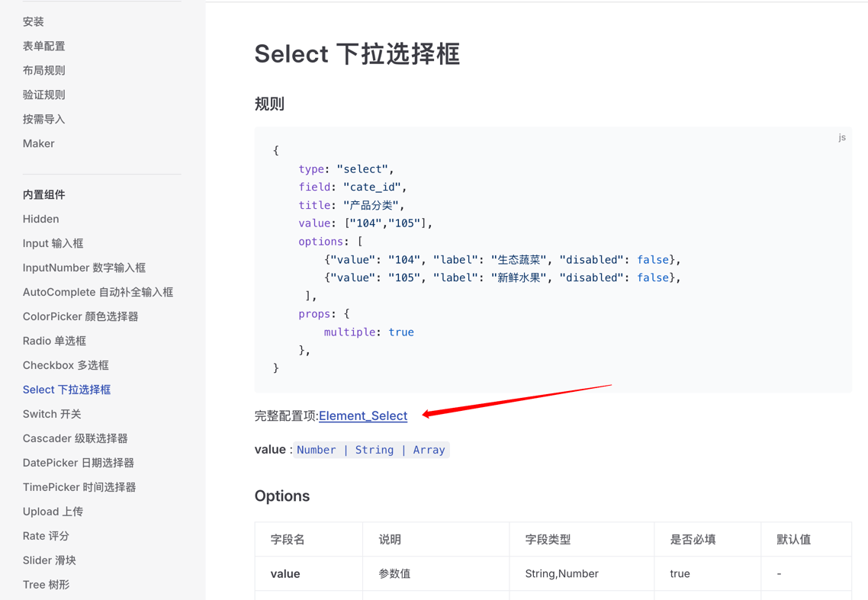Navigate to ColorPicker 颜色选择器 page
868x600 pixels.
(x=80, y=316)
